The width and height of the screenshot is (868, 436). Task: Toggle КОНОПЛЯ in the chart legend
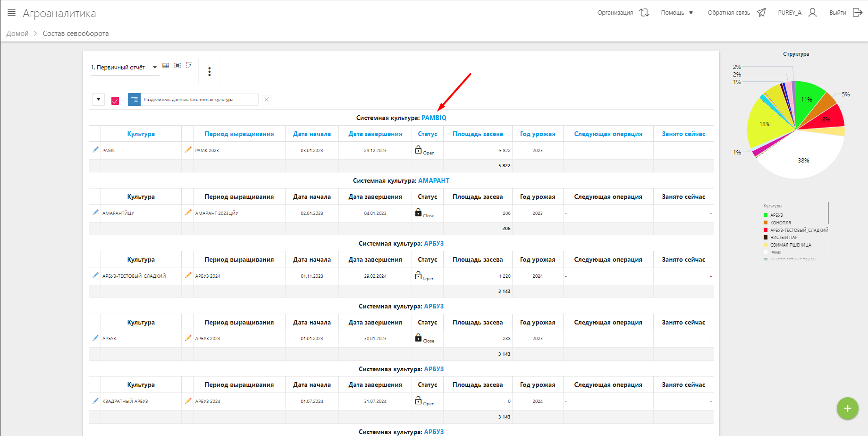pos(780,222)
